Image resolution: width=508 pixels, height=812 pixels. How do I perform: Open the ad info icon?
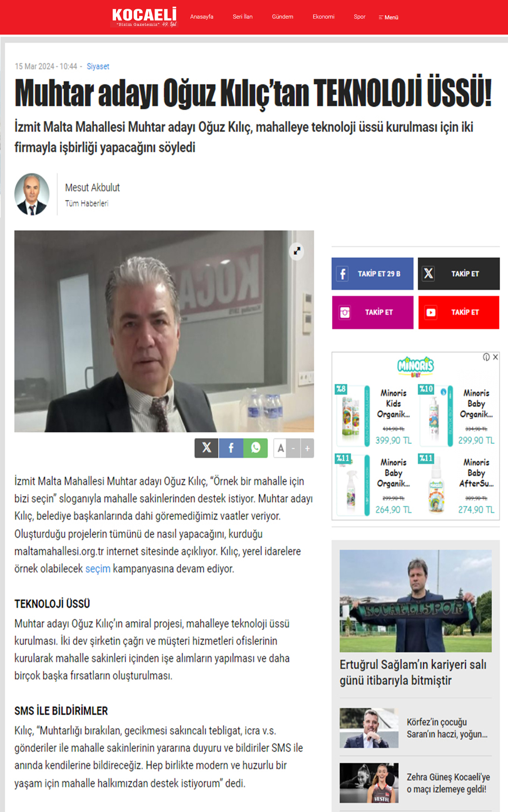pos(486,357)
